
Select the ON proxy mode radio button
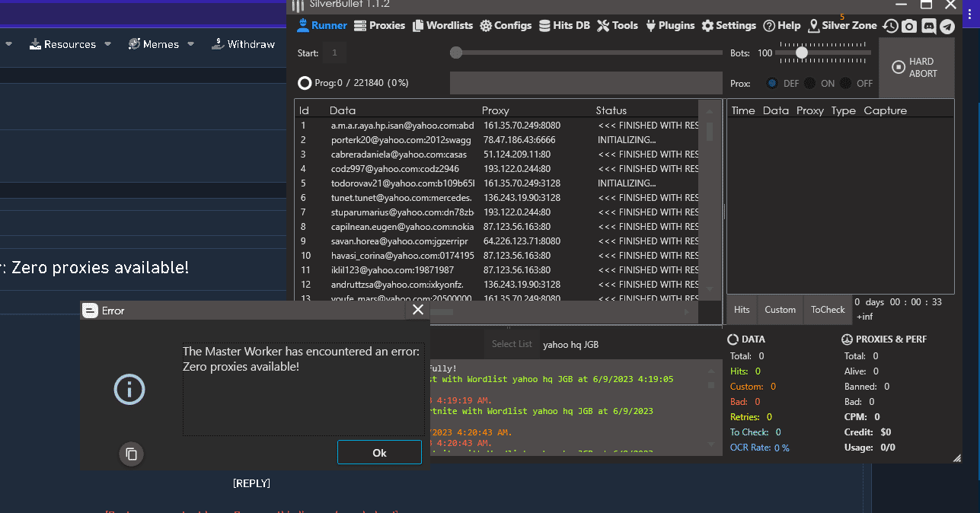tap(809, 83)
